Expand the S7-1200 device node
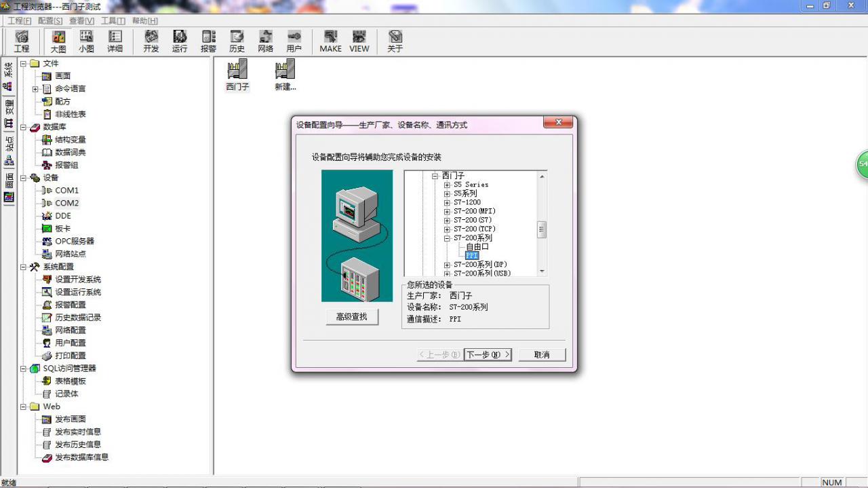The width and height of the screenshot is (868, 488). (447, 202)
